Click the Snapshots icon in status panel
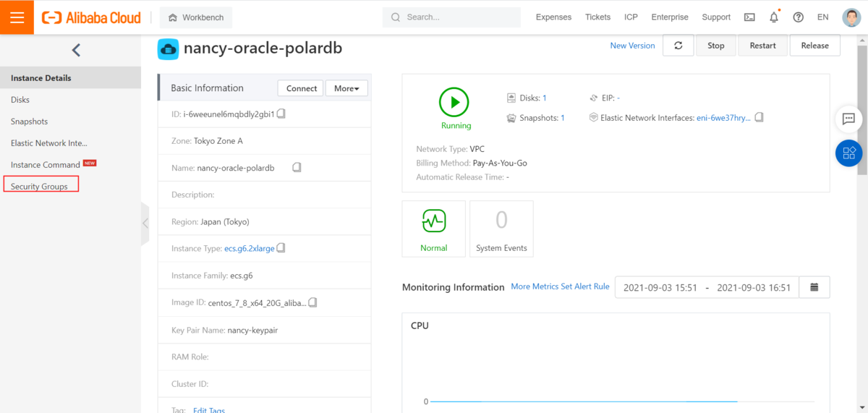The height and width of the screenshot is (413, 868). 512,118
